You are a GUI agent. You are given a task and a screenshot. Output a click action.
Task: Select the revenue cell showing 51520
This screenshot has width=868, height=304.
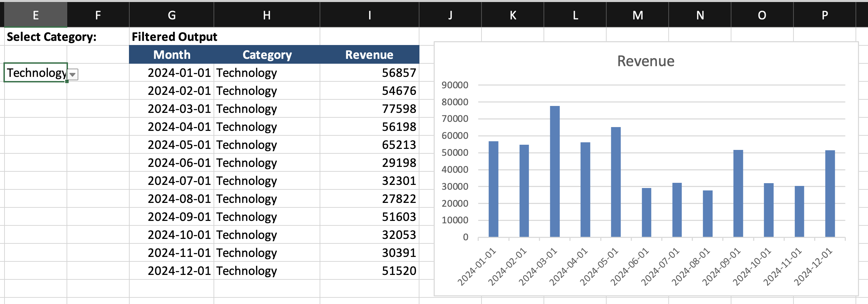369,271
